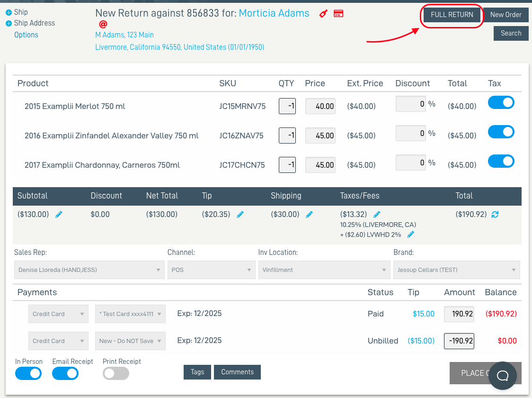
Task: Click the FULL RETURN button
Action: coord(451,15)
